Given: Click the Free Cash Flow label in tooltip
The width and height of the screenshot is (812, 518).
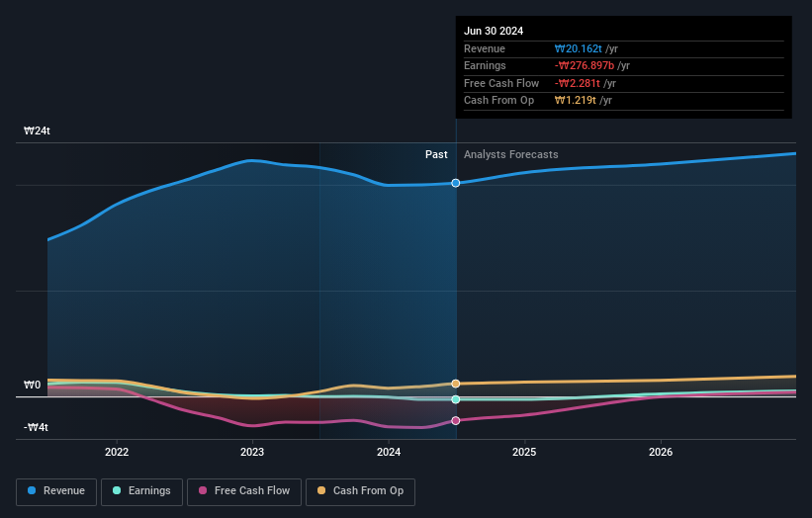Looking at the screenshot, I should [x=501, y=83].
